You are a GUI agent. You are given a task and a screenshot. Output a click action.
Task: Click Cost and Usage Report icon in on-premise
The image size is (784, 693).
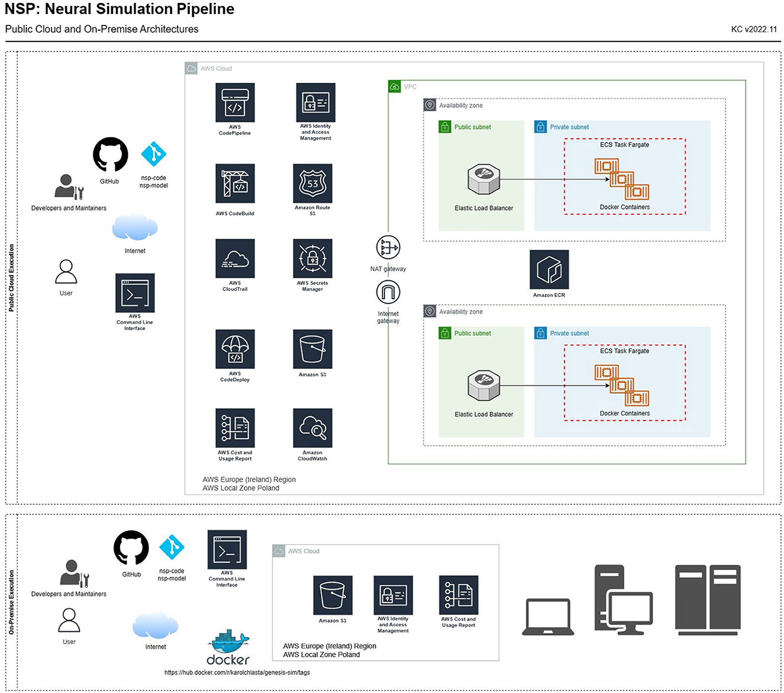click(459, 595)
